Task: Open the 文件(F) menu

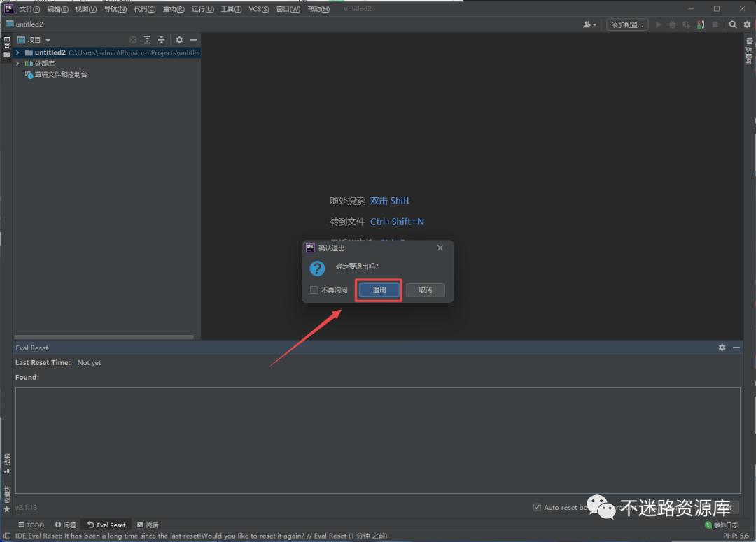Action: click(x=29, y=9)
